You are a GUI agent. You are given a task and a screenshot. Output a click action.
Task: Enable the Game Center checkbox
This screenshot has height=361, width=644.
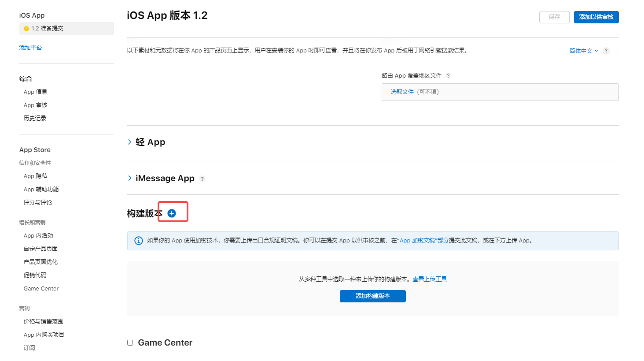130,343
